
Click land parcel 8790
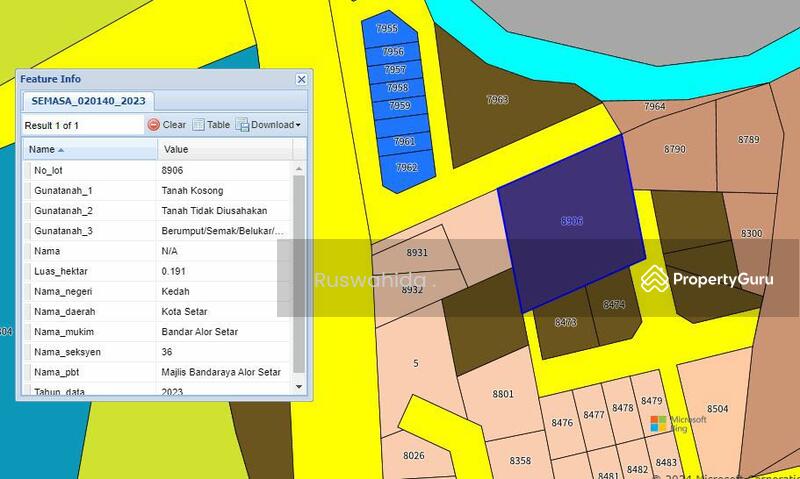tap(675, 150)
